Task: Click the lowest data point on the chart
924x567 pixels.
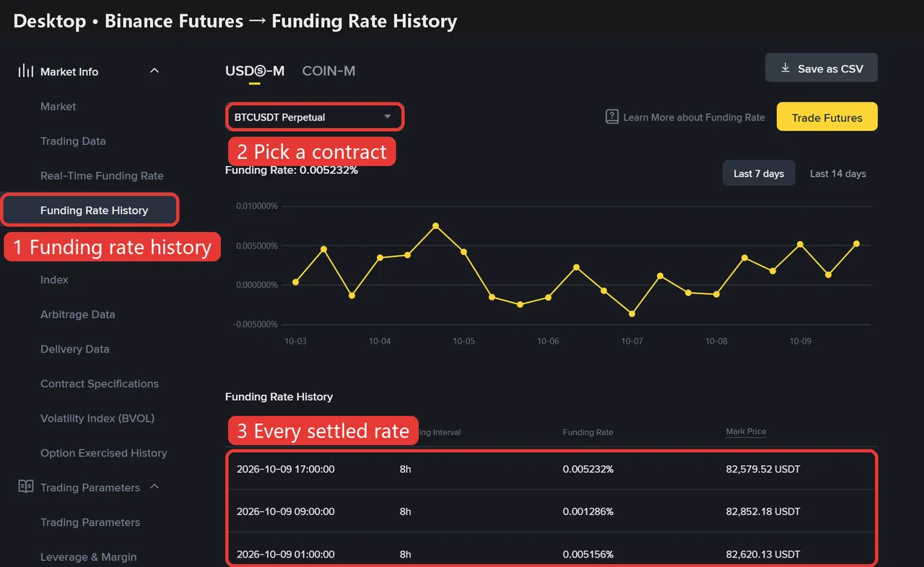Action: pyautogui.click(x=632, y=313)
